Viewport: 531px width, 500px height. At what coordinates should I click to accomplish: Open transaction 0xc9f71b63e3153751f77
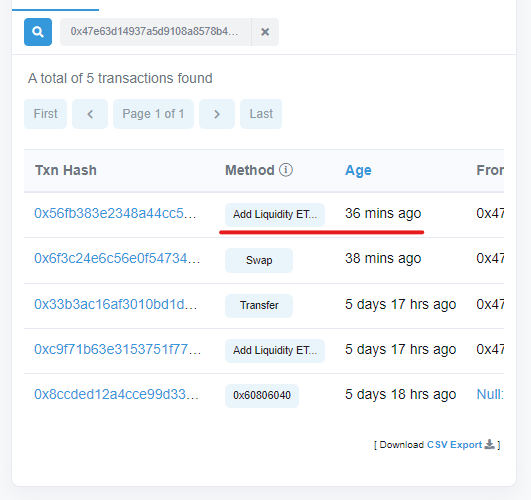tap(118, 349)
